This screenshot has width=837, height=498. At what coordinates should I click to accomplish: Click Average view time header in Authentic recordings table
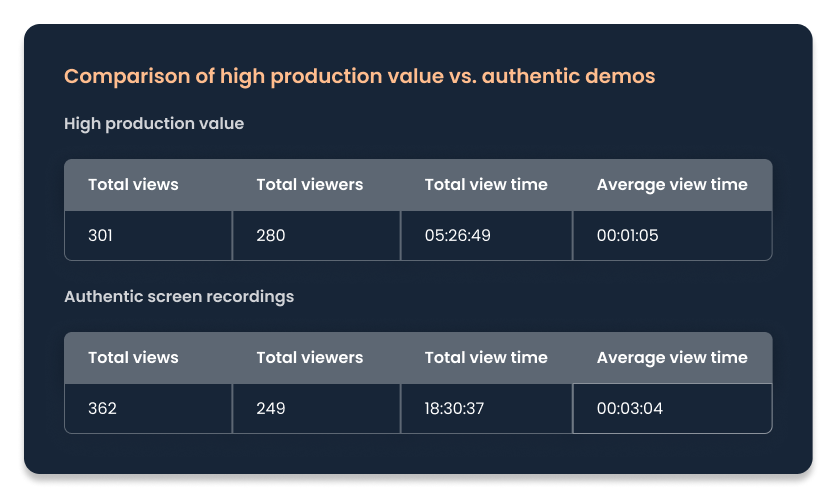pyautogui.click(x=671, y=358)
